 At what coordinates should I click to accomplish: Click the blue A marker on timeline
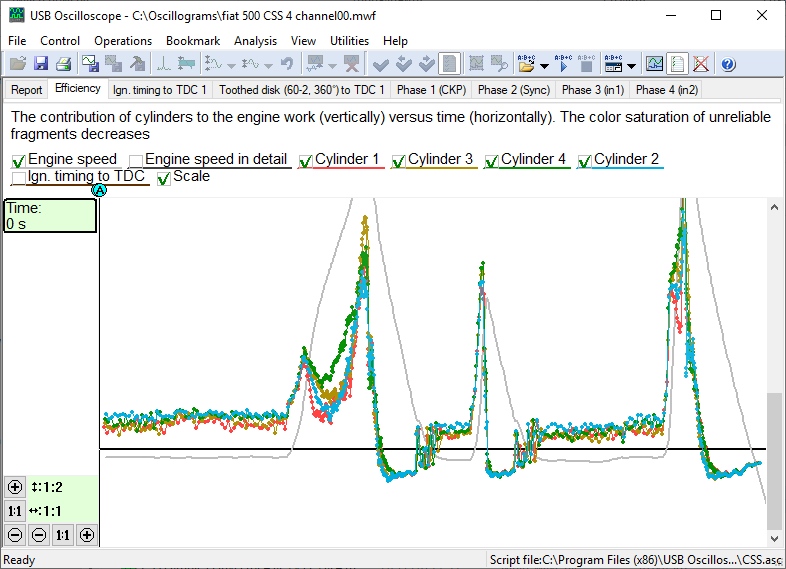(98, 190)
